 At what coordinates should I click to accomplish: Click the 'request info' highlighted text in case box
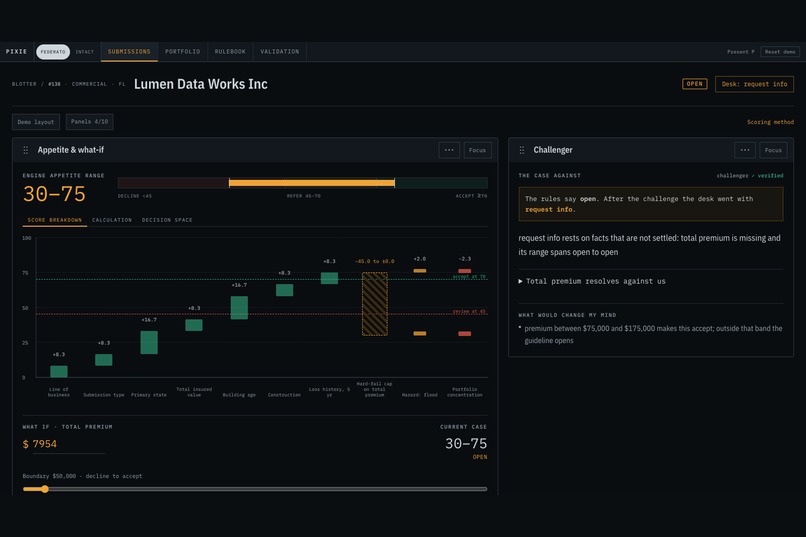pos(549,209)
